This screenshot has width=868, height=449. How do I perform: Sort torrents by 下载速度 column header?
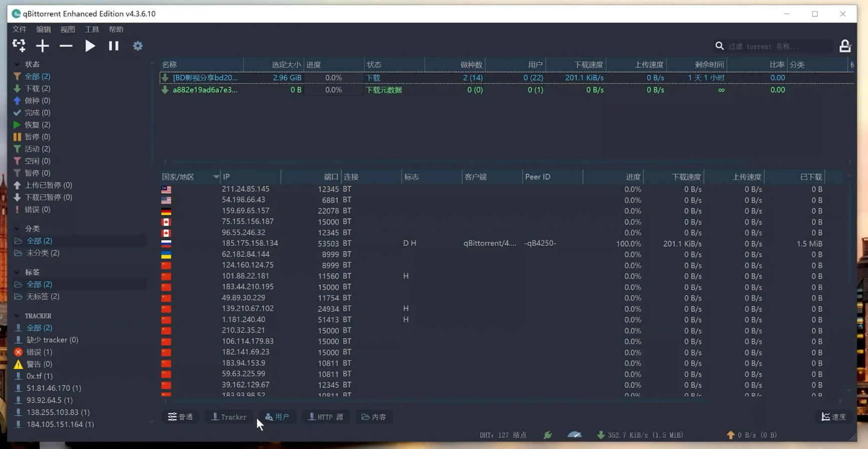575,65
